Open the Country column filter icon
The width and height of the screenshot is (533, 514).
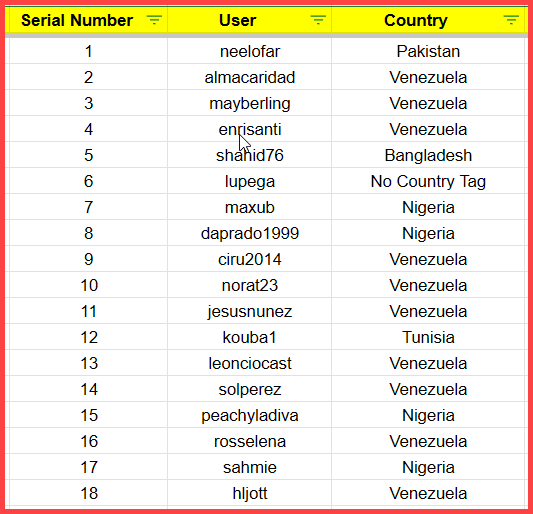(511, 20)
